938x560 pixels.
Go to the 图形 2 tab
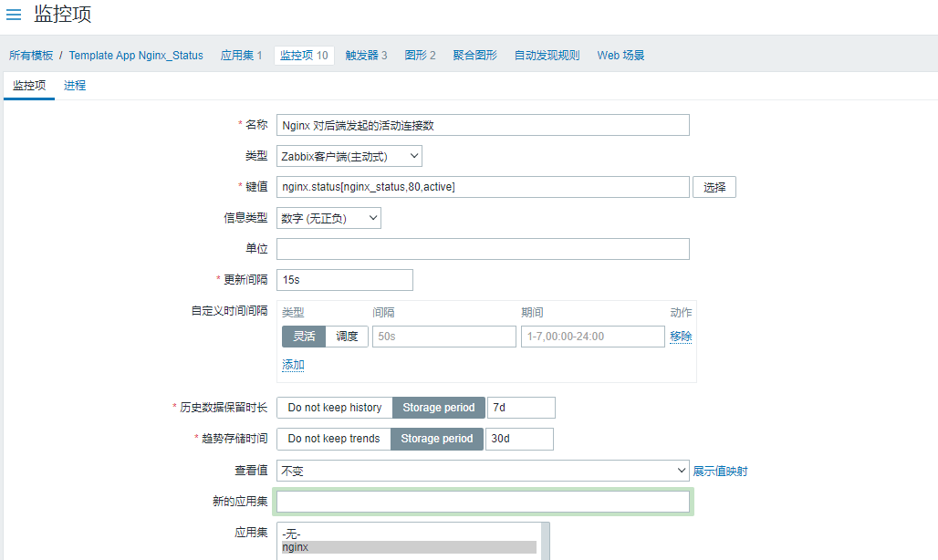click(x=420, y=56)
